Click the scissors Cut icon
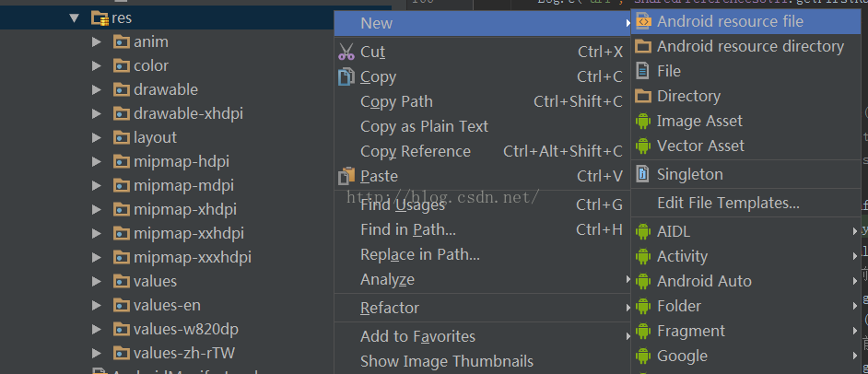Screen dimensions: 868x374 coord(346,52)
